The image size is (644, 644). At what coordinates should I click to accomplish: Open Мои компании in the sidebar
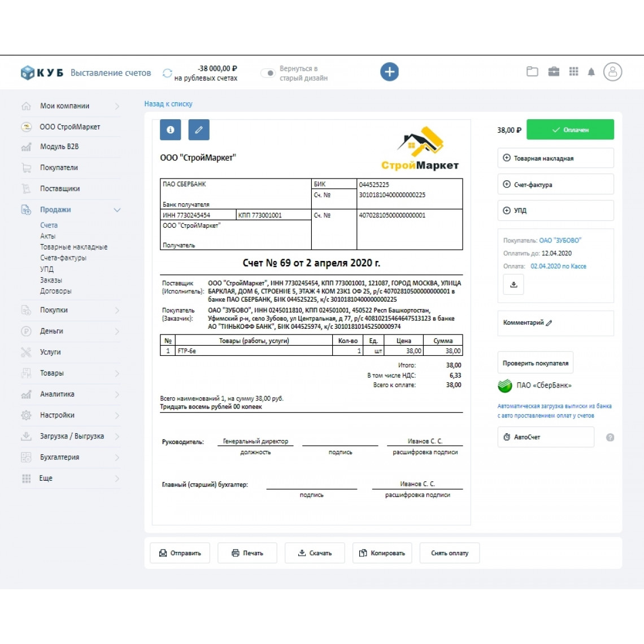(x=64, y=106)
